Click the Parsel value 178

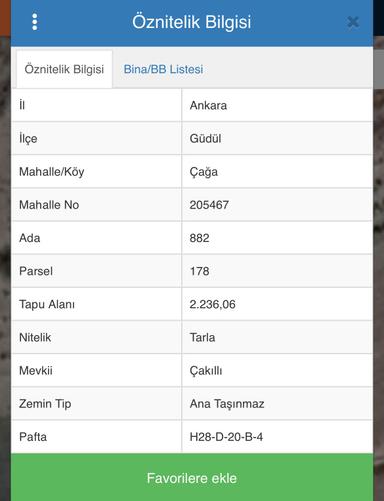tap(199, 271)
